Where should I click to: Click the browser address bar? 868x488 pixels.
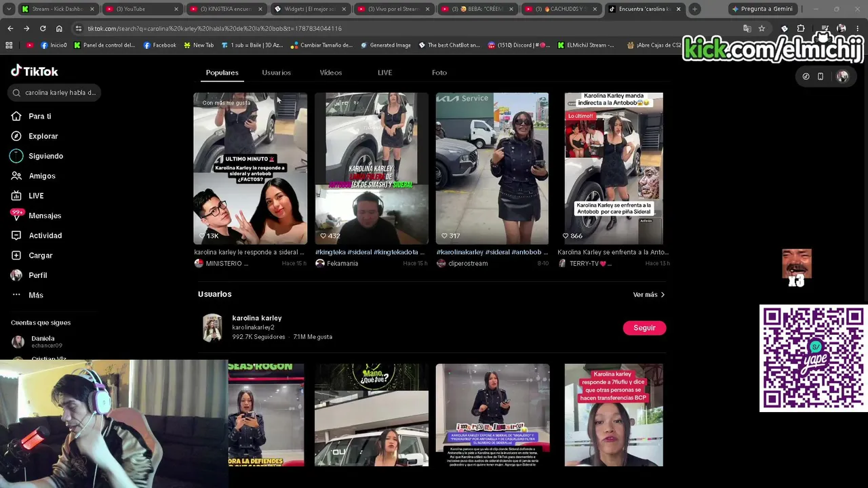click(x=407, y=28)
